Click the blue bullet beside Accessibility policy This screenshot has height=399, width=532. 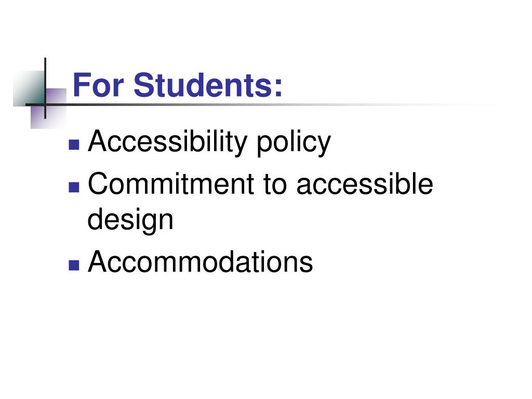click(x=74, y=145)
